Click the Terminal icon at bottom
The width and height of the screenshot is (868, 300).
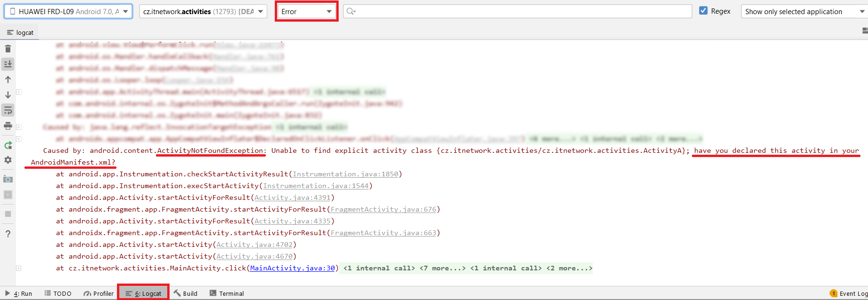pos(213,293)
